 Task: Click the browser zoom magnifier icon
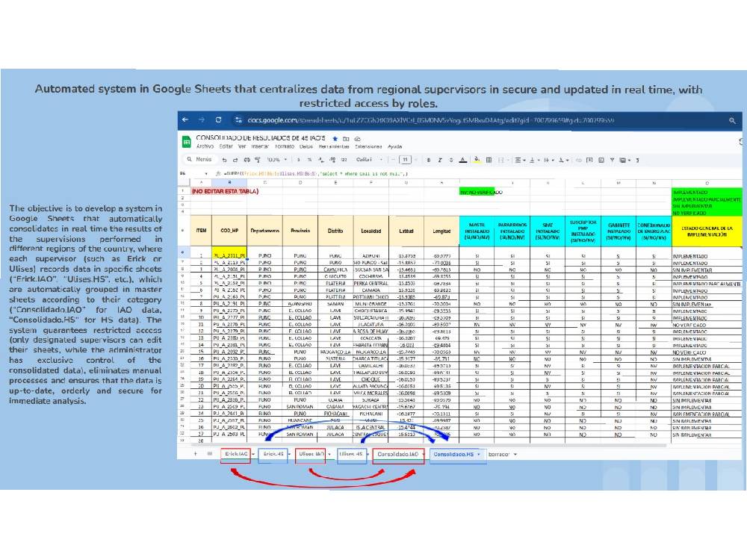tap(732, 121)
